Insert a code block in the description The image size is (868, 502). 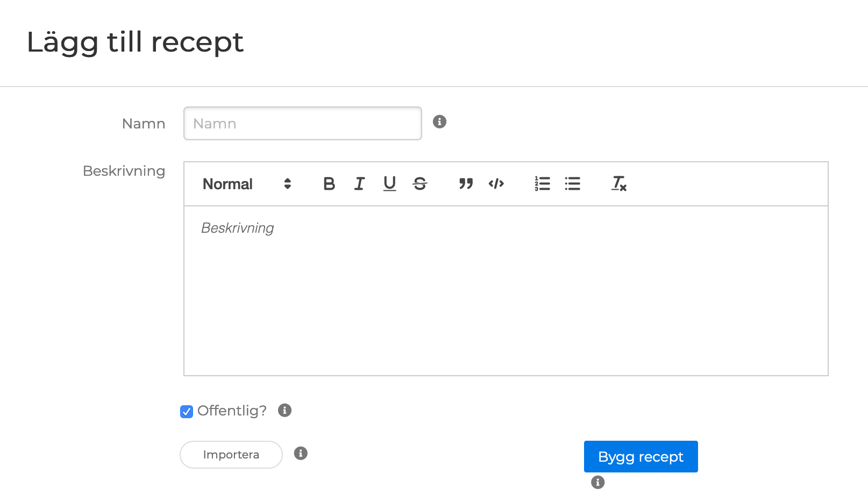tap(496, 184)
